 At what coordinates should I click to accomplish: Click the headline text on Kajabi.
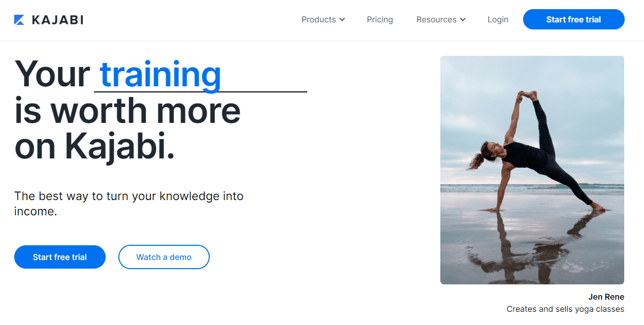(94, 147)
